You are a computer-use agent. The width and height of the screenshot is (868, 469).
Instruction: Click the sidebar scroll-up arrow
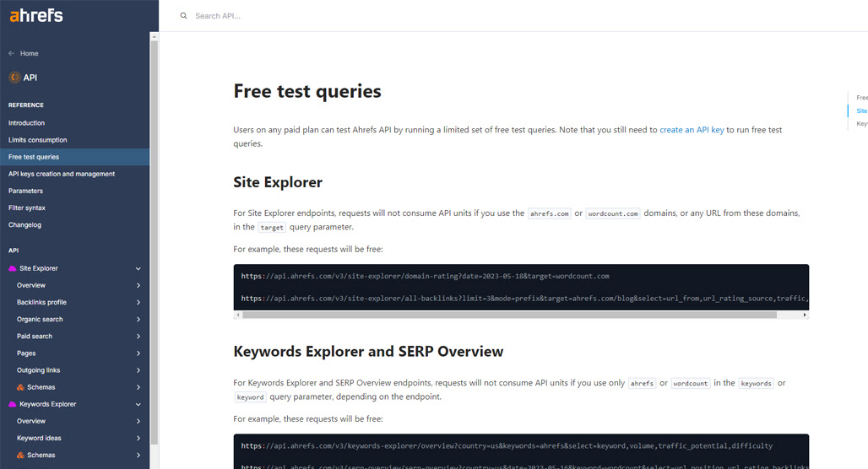154,36
